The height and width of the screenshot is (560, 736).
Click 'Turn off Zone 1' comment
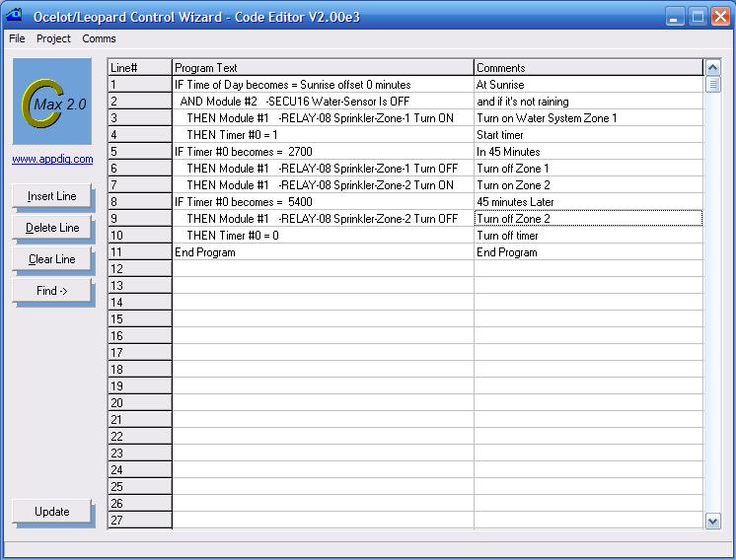tap(589, 169)
